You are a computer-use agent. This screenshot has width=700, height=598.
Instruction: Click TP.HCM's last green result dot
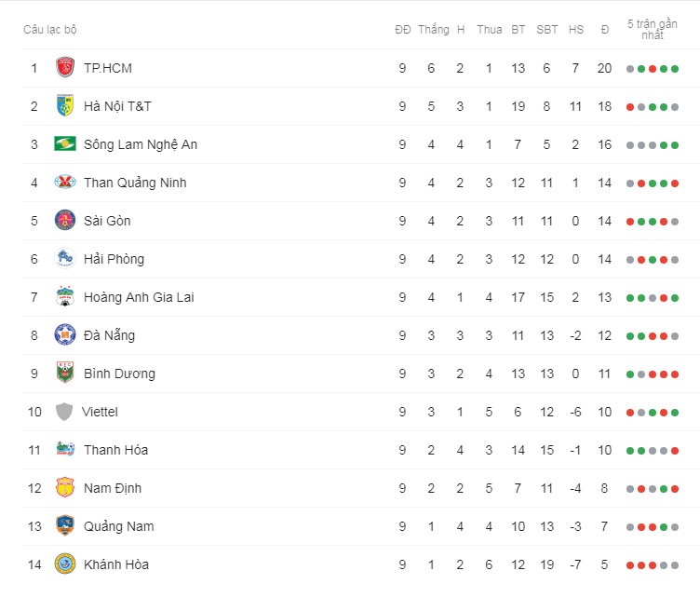[x=675, y=69]
